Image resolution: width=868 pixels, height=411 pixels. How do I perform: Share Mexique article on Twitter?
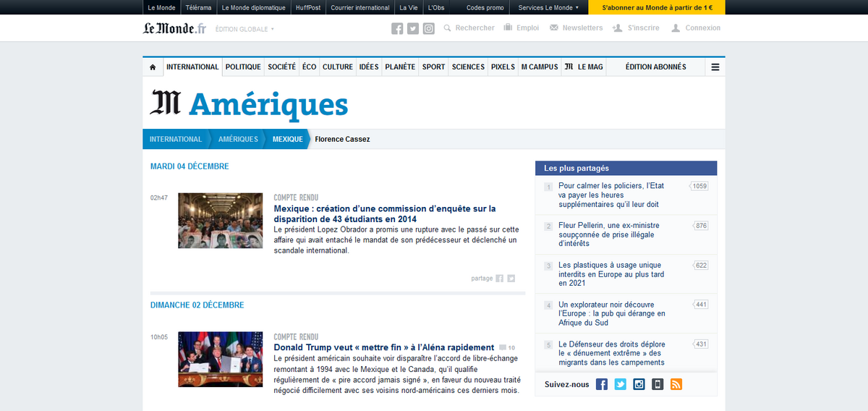click(x=511, y=278)
